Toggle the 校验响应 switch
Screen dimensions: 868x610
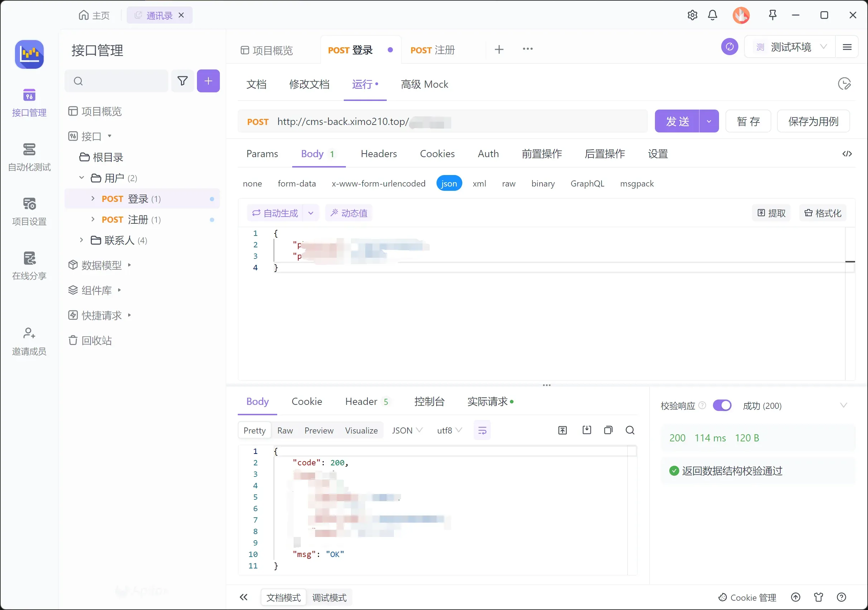click(x=722, y=406)
